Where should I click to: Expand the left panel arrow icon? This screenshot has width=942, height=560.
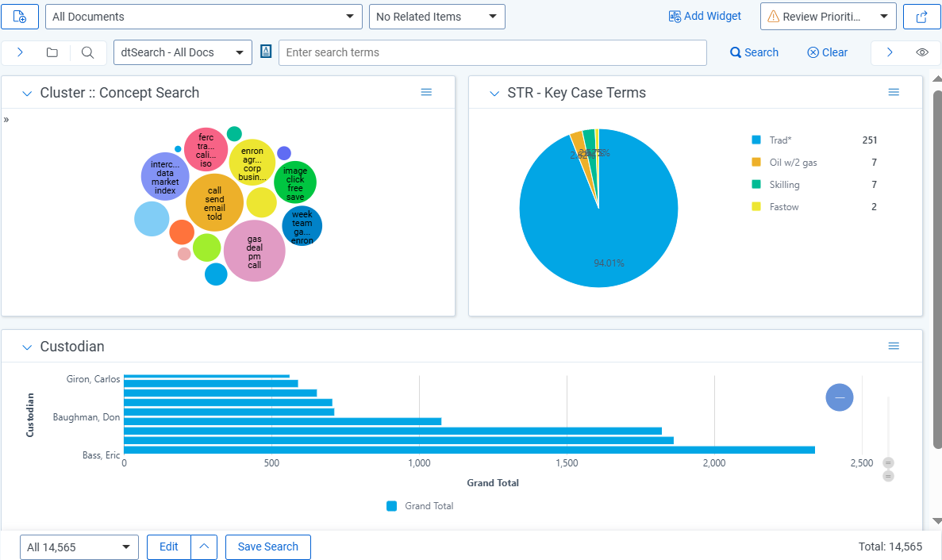(20, 52)
